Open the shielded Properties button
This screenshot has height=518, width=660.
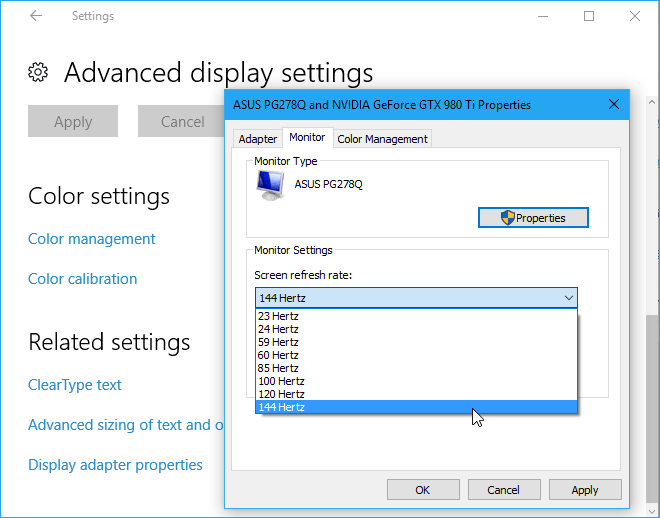click(533, 218)
